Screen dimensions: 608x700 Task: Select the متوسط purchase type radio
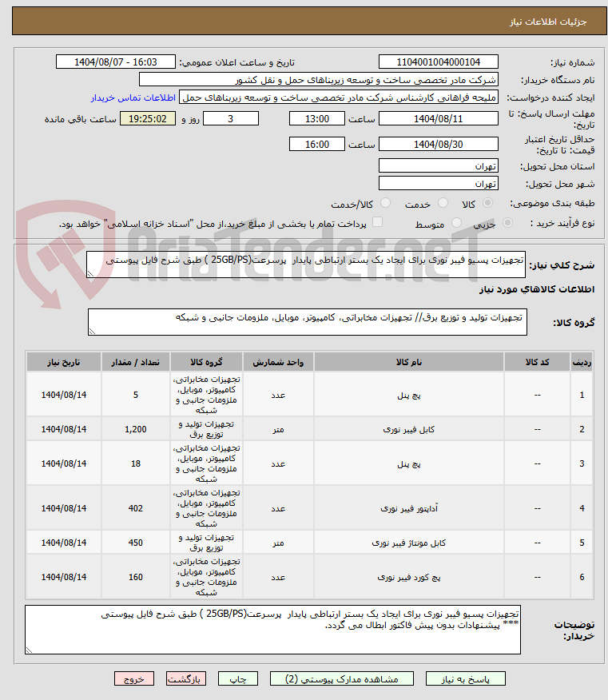point(456,223)
